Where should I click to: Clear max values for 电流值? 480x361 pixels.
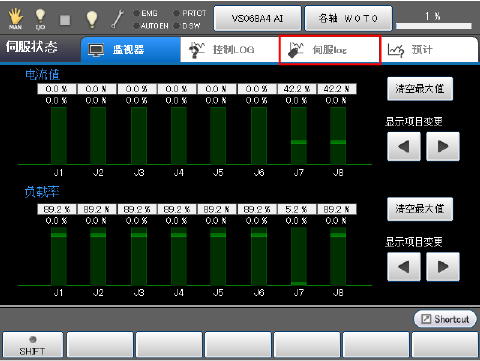(420, 89)
